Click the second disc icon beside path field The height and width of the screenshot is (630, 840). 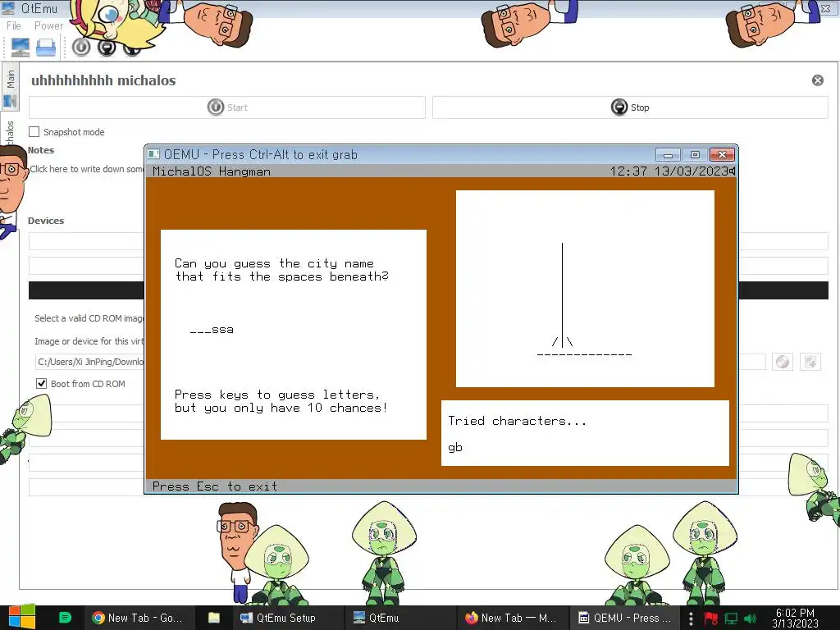810,362
